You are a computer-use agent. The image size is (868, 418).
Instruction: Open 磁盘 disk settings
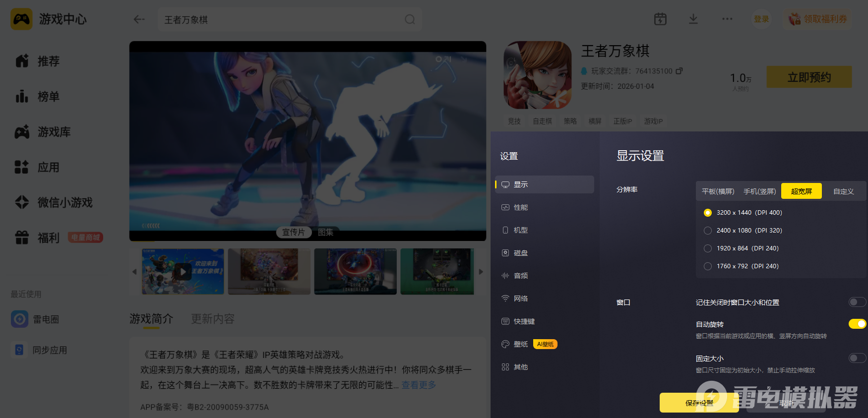[545, 253]
